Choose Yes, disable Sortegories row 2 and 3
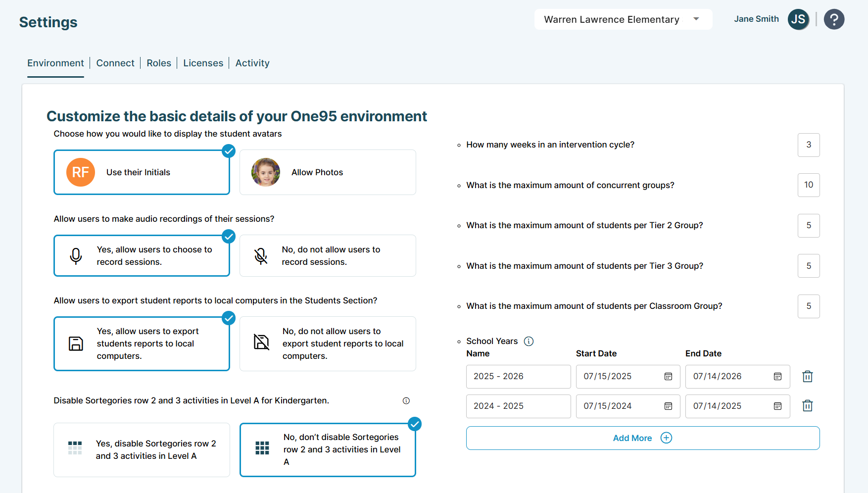 tap(142, 450)
